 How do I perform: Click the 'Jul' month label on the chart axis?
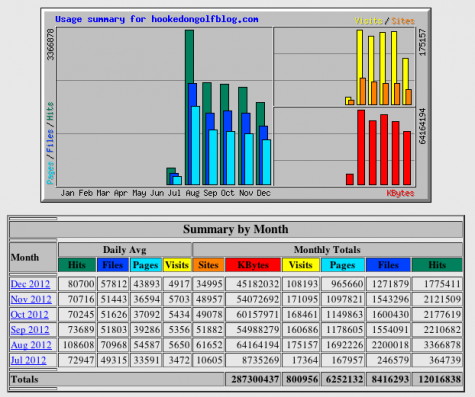pos(174,193)
